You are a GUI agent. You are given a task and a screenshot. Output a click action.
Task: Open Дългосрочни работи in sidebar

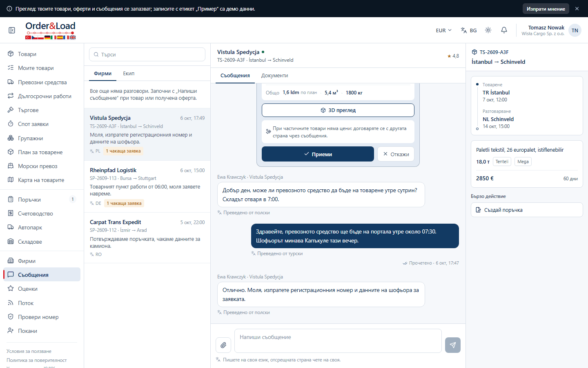(42, 96)
